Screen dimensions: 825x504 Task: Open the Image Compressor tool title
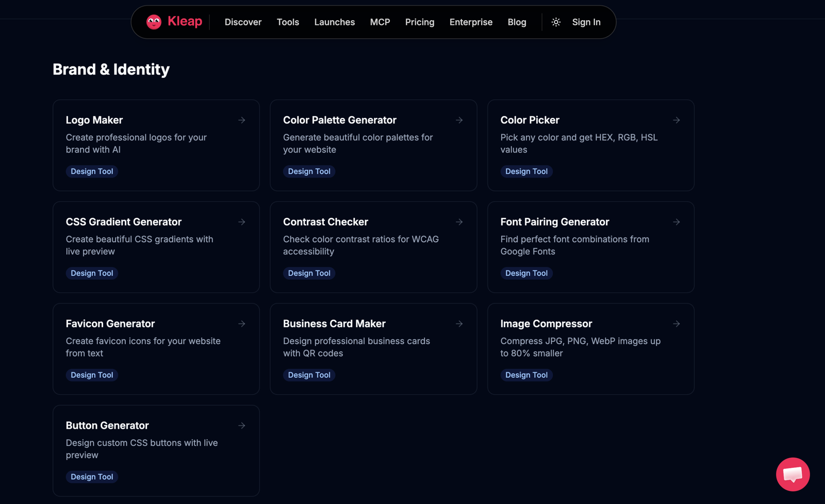click(546, 324)
